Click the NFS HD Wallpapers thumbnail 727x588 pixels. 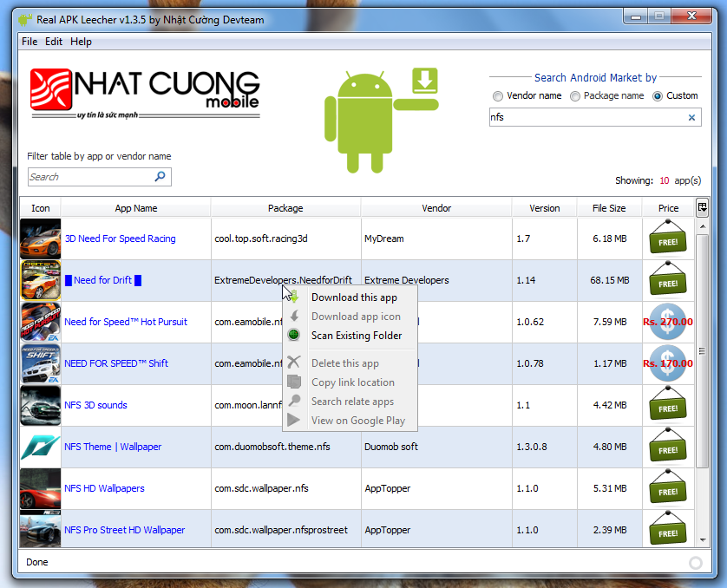[40, 489]
